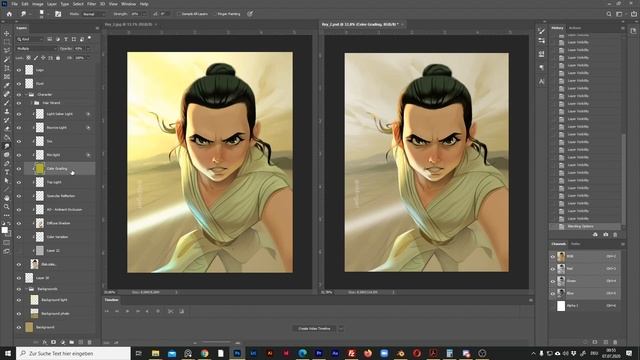Switch to the Actions panel tab
640x360 pixels.
click(575, 28)
